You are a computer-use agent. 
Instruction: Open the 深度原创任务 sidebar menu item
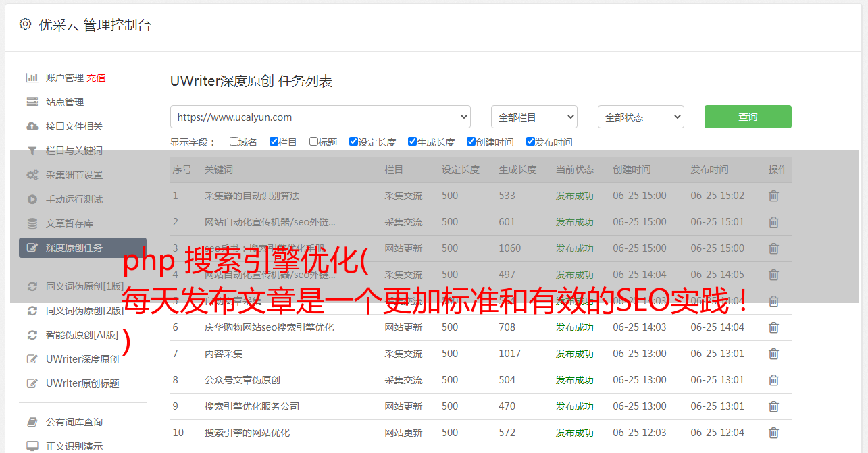coord(82,248)
